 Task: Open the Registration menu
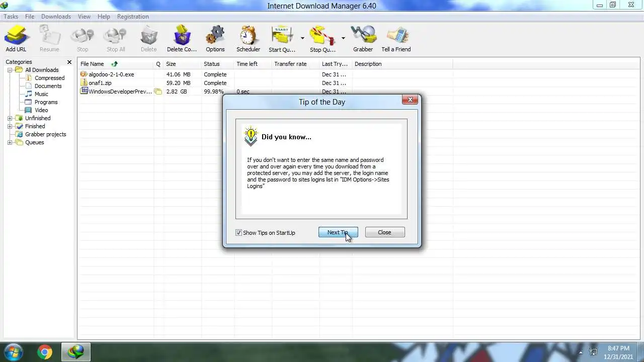tap(133, 17)
